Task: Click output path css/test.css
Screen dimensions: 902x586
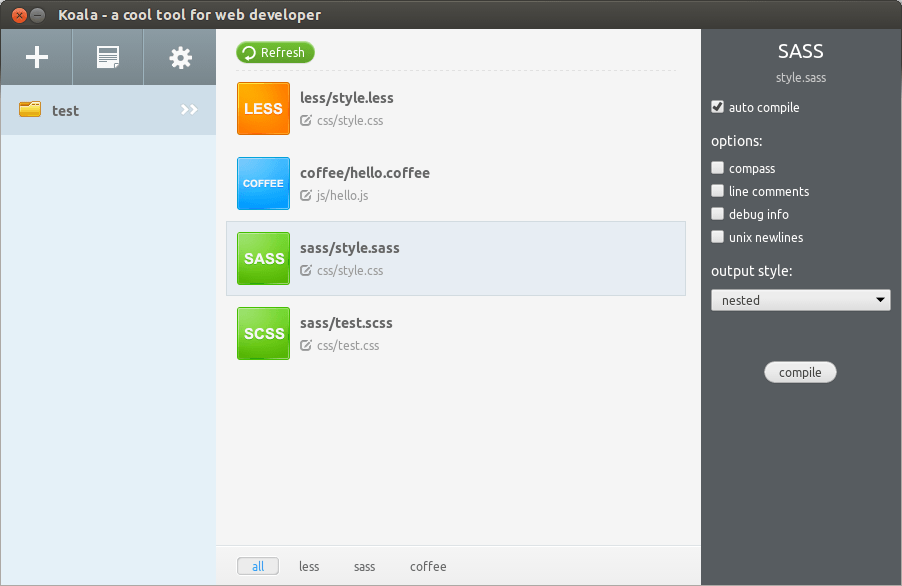Action: (x=348, y=346)
